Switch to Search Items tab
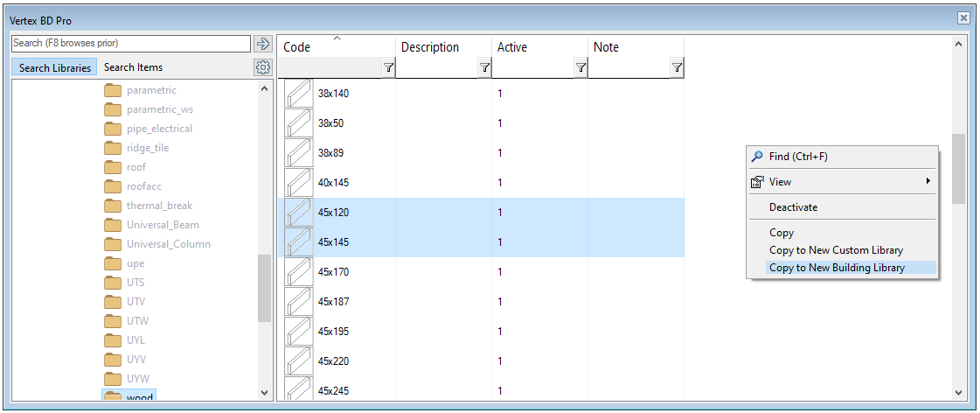 click(x=133, y=67)
